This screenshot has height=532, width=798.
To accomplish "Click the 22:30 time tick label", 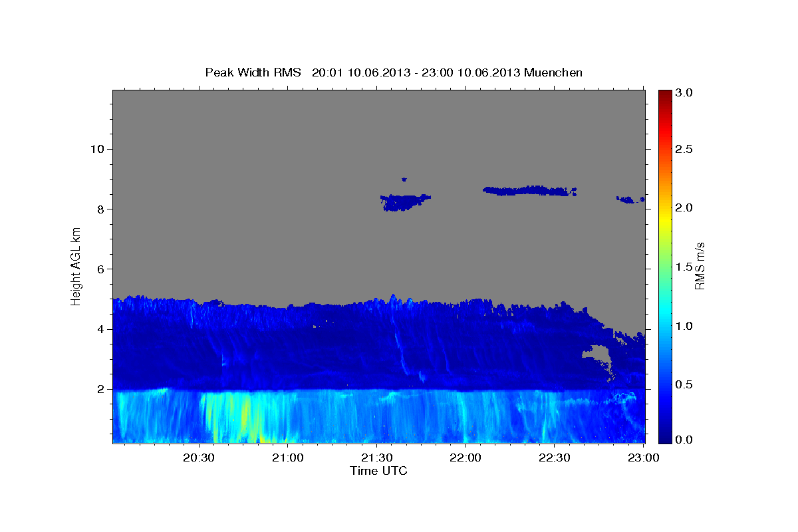I will click(x=554, y=458).
